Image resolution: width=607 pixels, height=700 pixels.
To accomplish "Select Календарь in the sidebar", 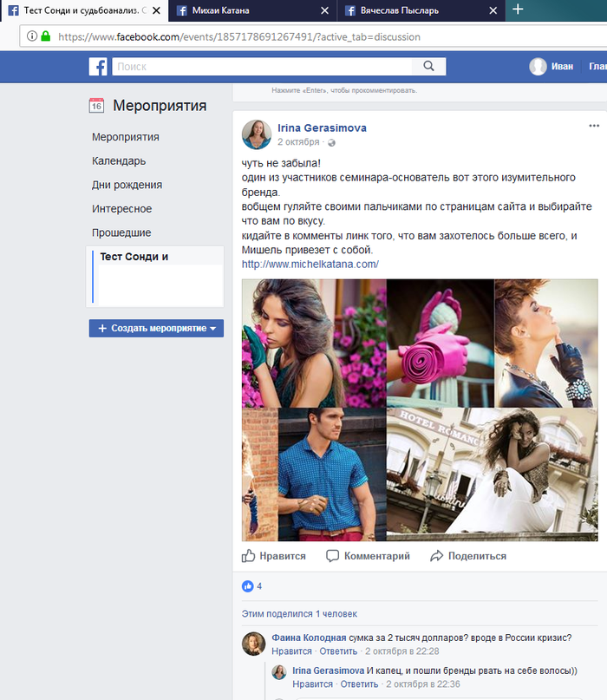I will click(119, 161).
